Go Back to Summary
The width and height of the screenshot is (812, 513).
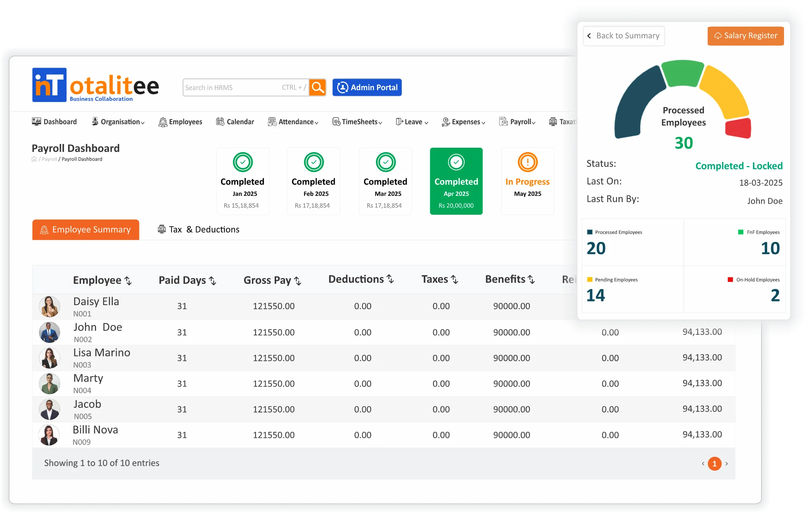[x=624, y=36]
